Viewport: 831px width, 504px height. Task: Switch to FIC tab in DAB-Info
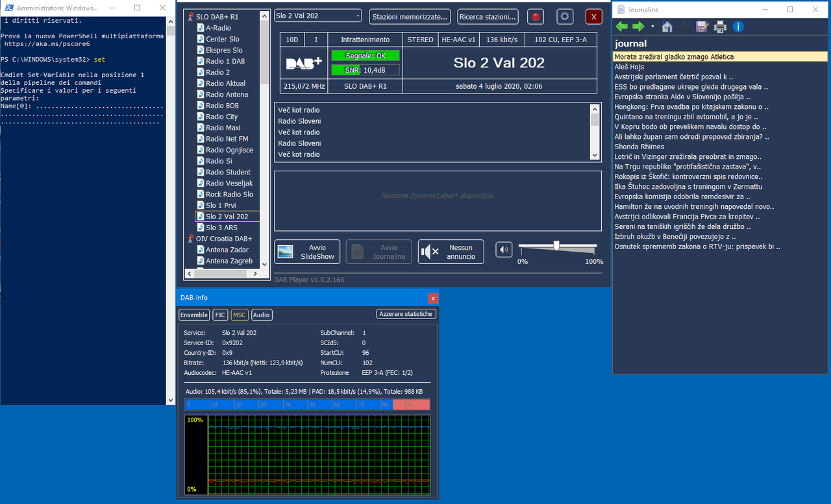[x=221, y=315]
